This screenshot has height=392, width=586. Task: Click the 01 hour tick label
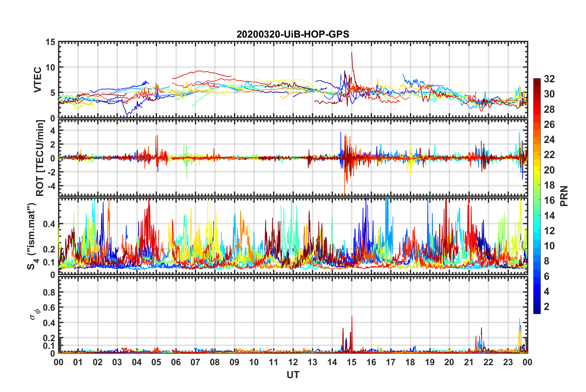(x=78, y=362)
